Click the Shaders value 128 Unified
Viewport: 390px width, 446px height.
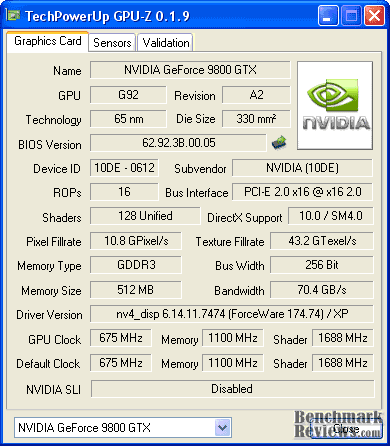pos(145,216)
